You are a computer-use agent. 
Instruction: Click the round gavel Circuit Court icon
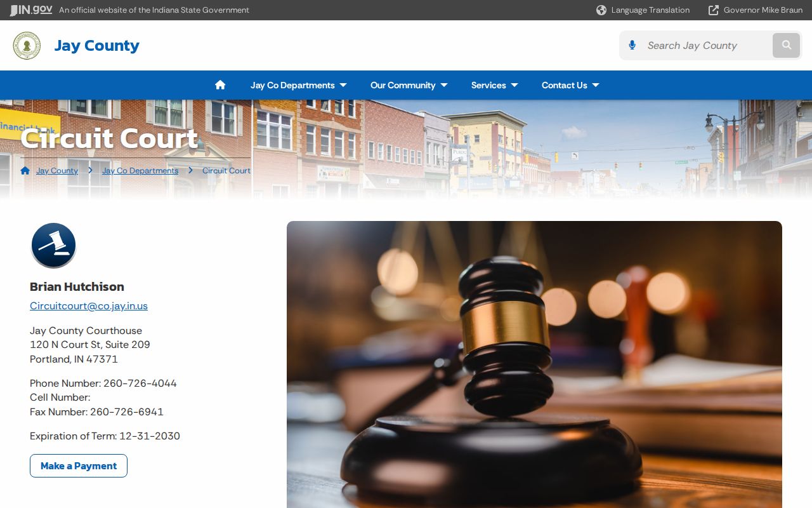tap(53, 245)
